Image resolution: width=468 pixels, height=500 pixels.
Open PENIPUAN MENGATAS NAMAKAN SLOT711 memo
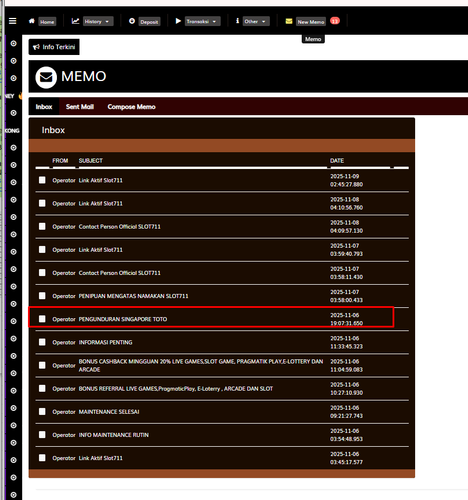pyautogui.click(x=133, y=296)
